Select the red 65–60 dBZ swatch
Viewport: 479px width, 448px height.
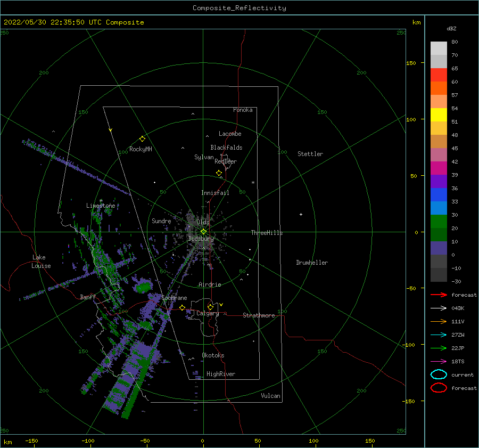click(439, 75)
